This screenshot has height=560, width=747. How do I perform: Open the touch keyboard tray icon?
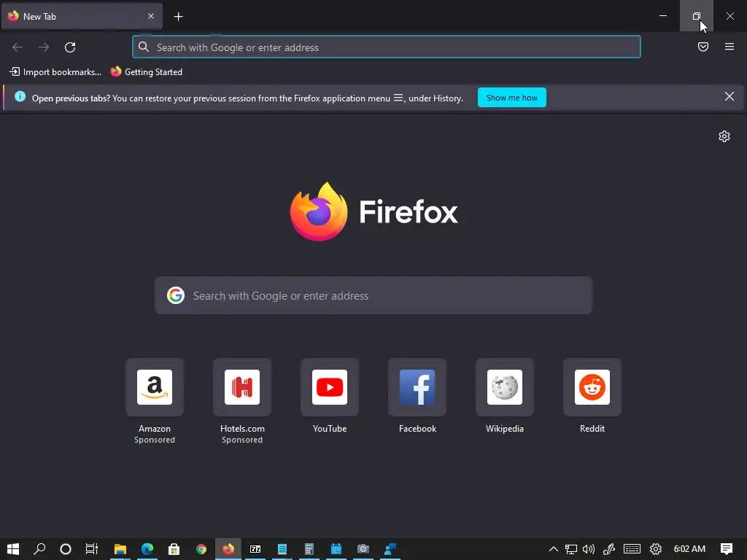coord(632,549)
